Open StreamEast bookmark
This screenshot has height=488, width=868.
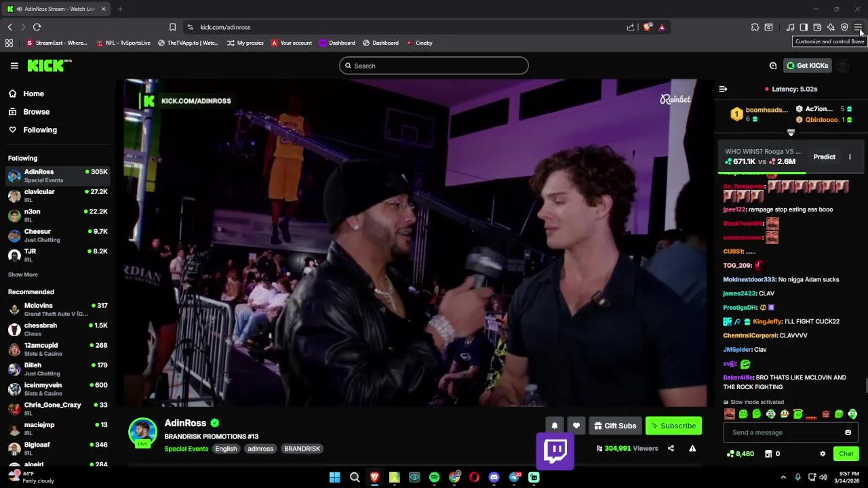tap(56, 43)
